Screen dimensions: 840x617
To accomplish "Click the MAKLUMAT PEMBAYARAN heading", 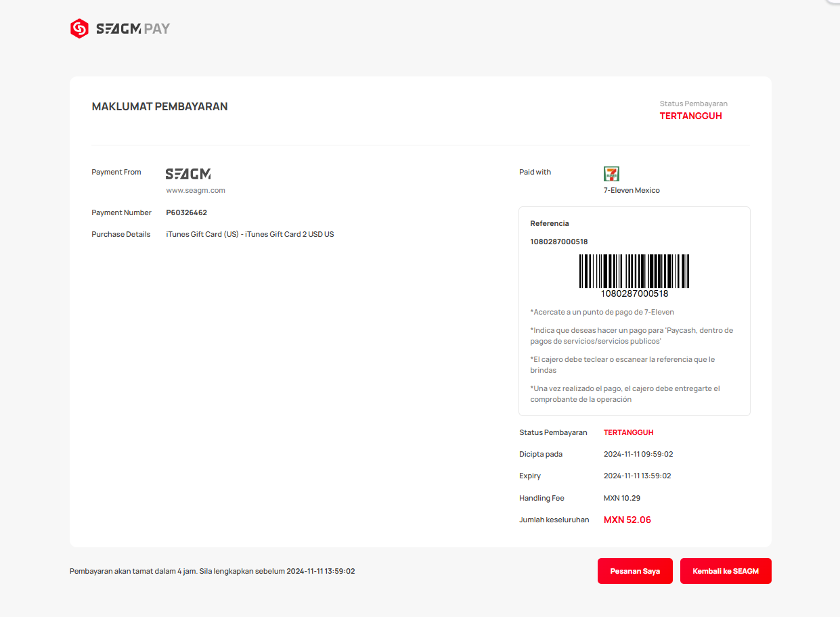I will click(160, 106).
